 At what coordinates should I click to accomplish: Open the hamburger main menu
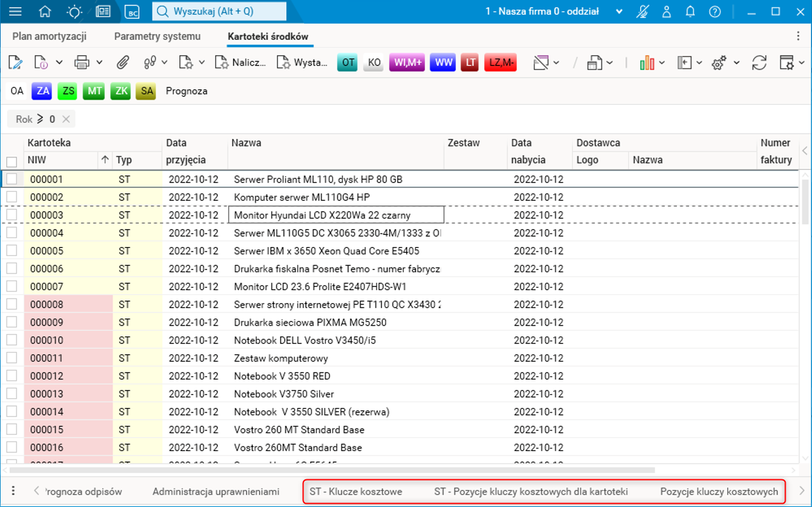point(15,12)
